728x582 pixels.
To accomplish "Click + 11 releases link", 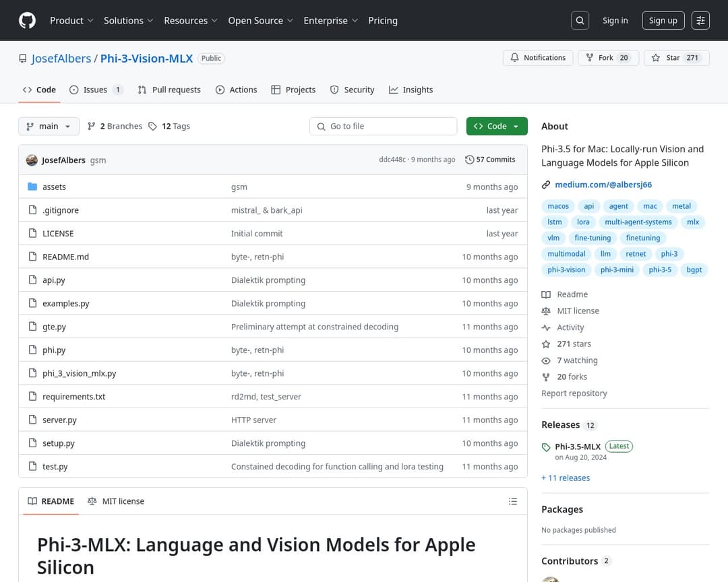I will (x=566, y=478).
